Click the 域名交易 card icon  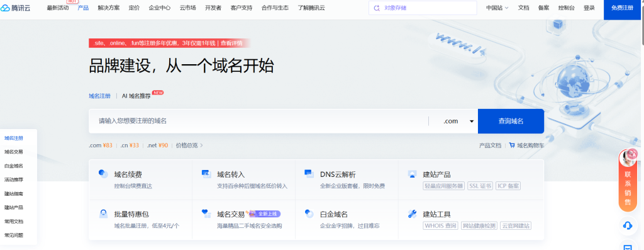(206, 213)
